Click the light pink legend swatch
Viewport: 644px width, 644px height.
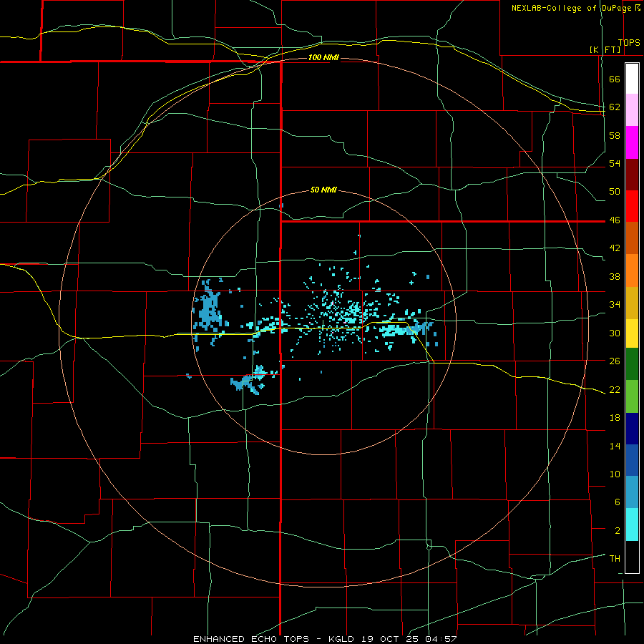[x=632, y=109]
